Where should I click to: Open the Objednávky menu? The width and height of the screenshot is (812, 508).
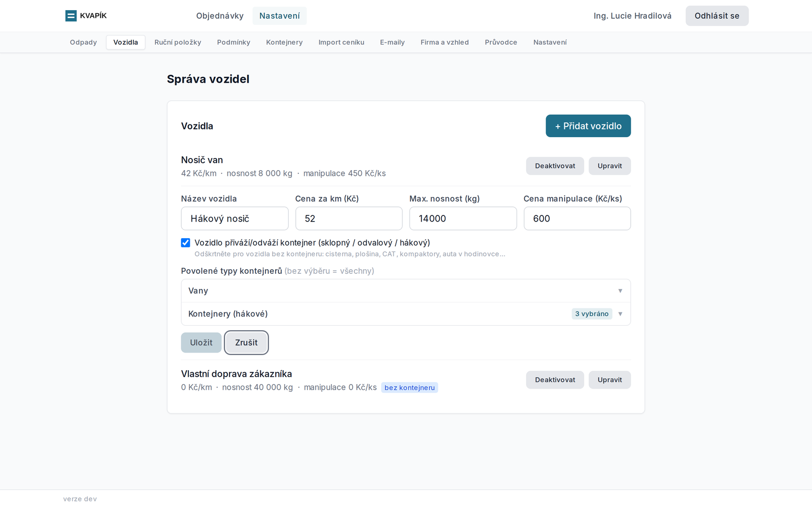[220, 16]
